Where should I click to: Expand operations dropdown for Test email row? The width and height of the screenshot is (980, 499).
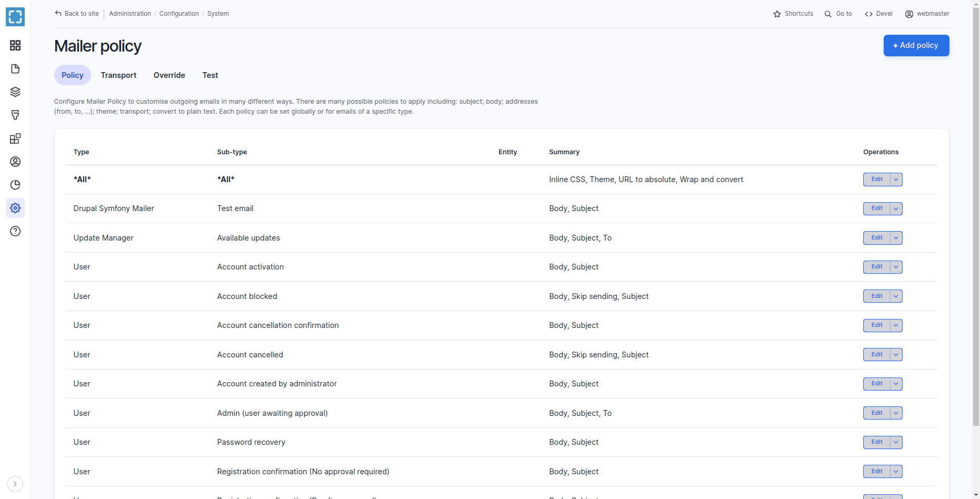(x=896, y=208)
